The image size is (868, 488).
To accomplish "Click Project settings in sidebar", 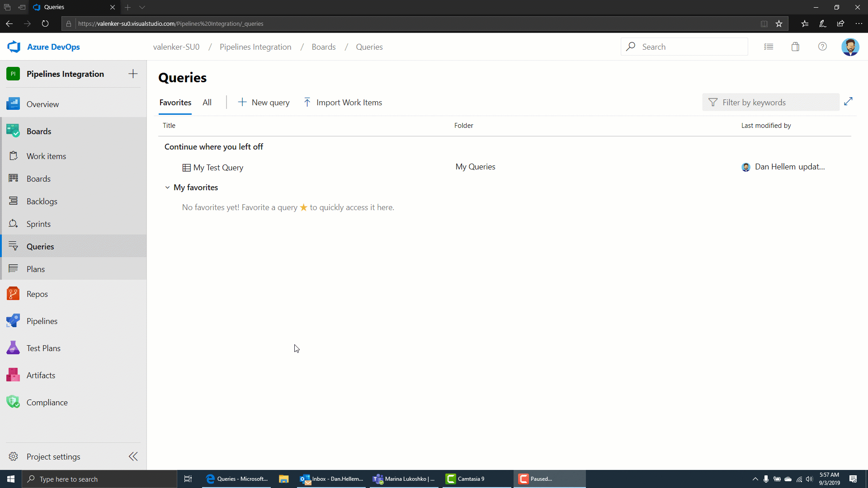I will pos(54,456).
